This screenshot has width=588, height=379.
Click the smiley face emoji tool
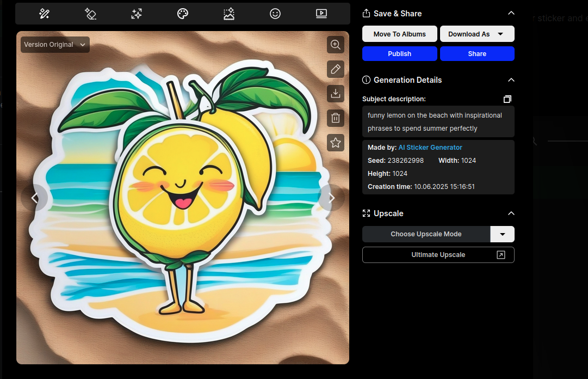(x=275, y=13)
